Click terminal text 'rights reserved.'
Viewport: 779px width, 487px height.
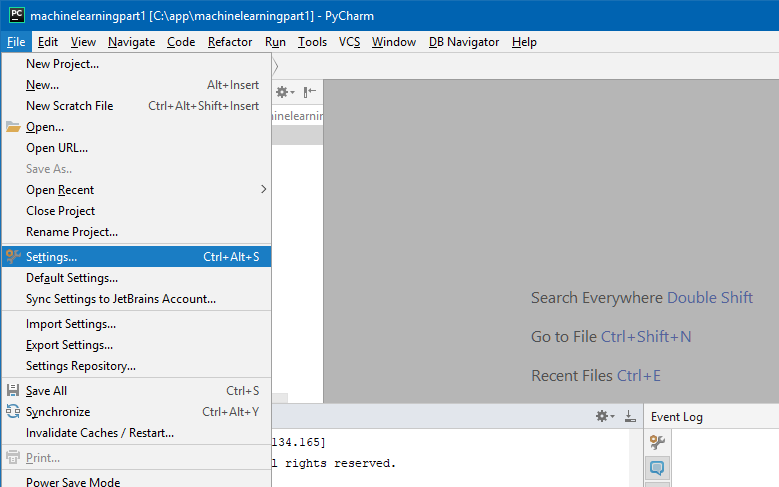coord(340,463)
